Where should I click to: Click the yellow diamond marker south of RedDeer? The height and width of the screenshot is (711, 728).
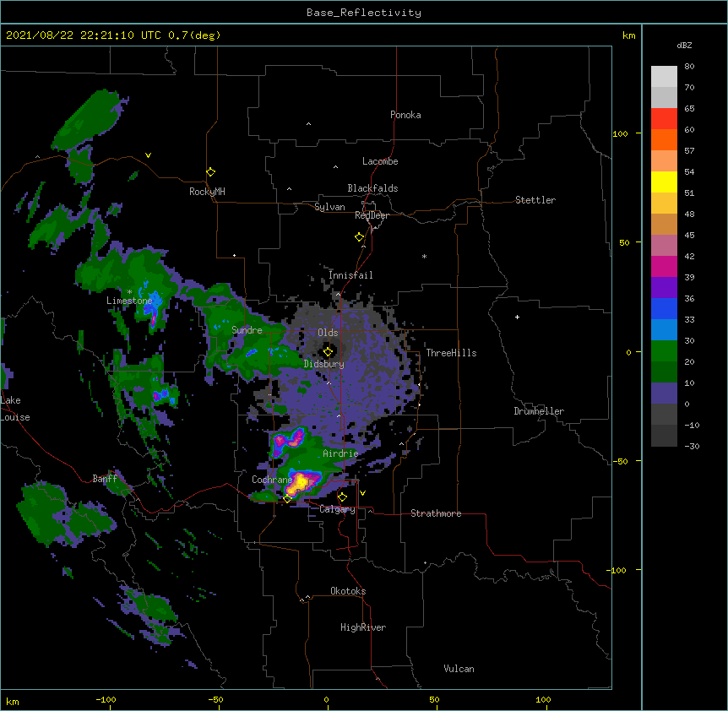coord(359,236)
